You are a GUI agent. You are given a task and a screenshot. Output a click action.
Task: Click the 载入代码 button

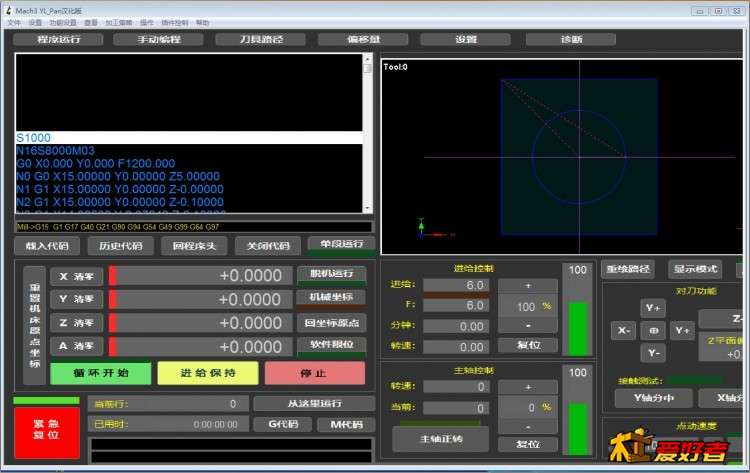(x=47, y=246)
